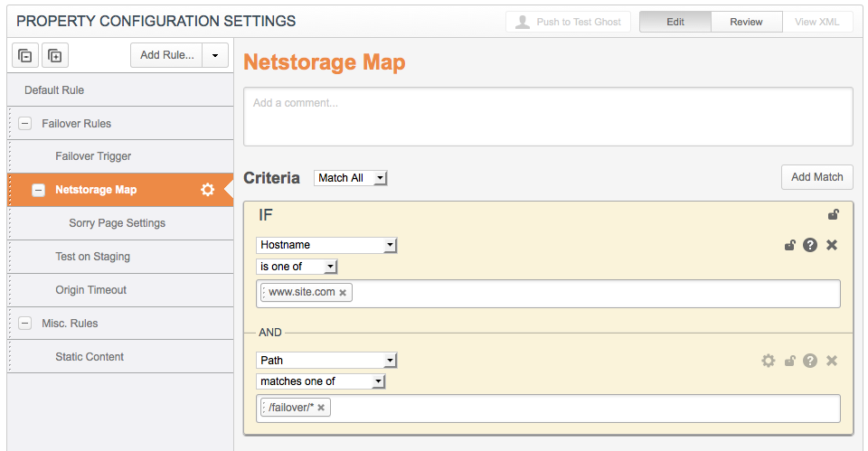The height and width of the screenshot is (451, 868).
Task: Open gear options for Path match
Action: click(769, 361)
